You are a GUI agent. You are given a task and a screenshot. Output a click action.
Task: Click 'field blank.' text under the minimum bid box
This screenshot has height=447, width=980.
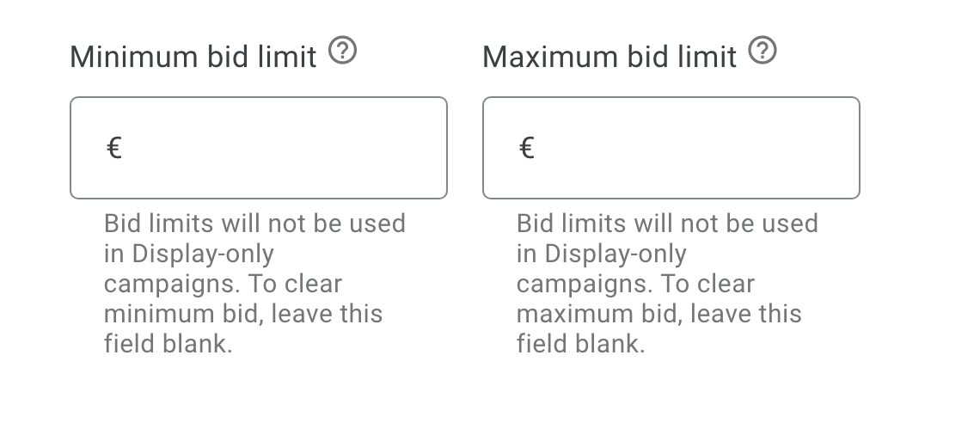168,344
